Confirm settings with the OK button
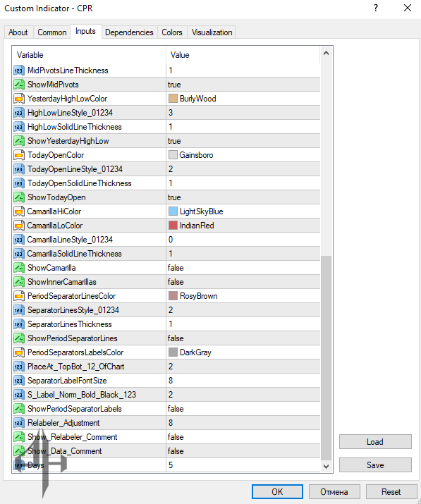The image size is (421, 504). point(277,492)
